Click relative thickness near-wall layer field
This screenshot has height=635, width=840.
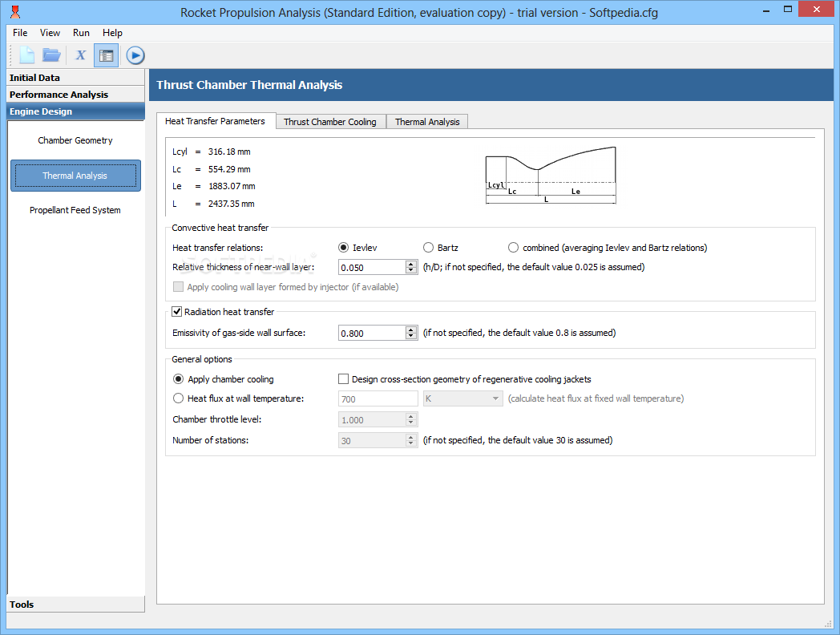pos(372,267)
